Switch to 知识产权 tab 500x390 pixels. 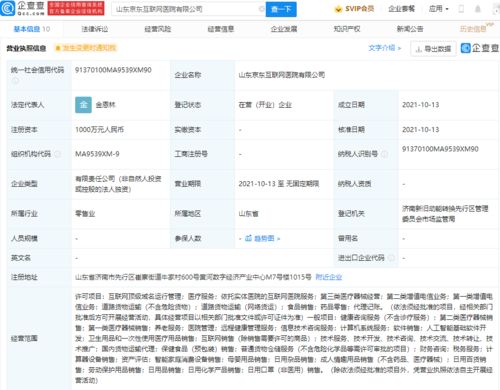tap(347, 29)
